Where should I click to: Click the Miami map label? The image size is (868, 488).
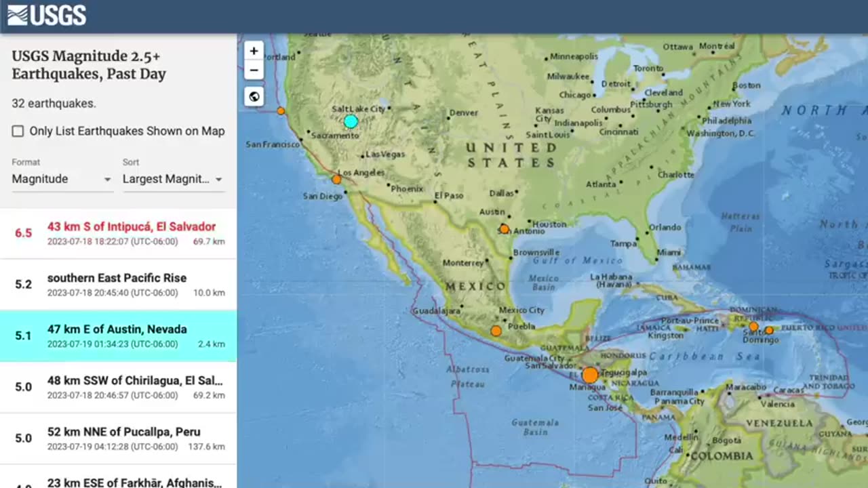coord(669,252)
